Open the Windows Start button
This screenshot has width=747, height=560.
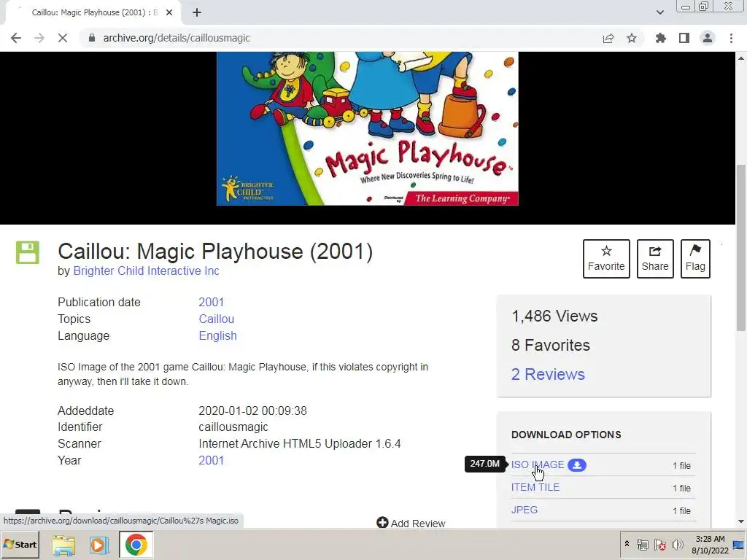(x=20, y=545)
